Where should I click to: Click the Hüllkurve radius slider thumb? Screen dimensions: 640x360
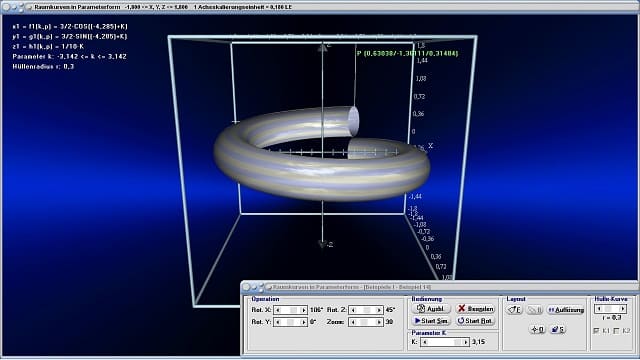[x=609, y=309]
